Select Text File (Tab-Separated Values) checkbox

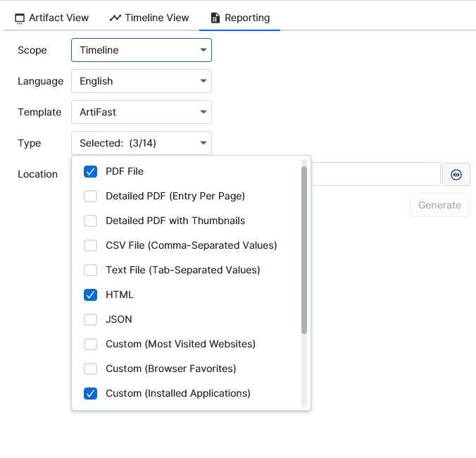[91, 270]
